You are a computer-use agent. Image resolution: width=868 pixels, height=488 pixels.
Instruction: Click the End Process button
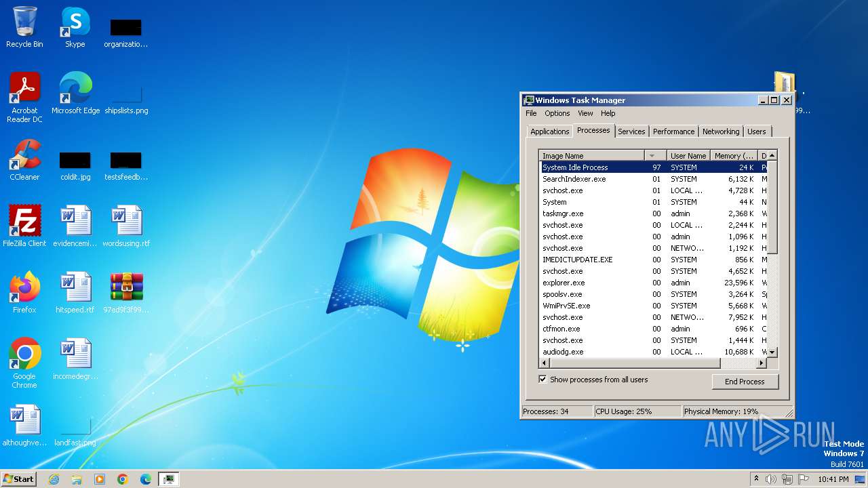tap(745, 382)
